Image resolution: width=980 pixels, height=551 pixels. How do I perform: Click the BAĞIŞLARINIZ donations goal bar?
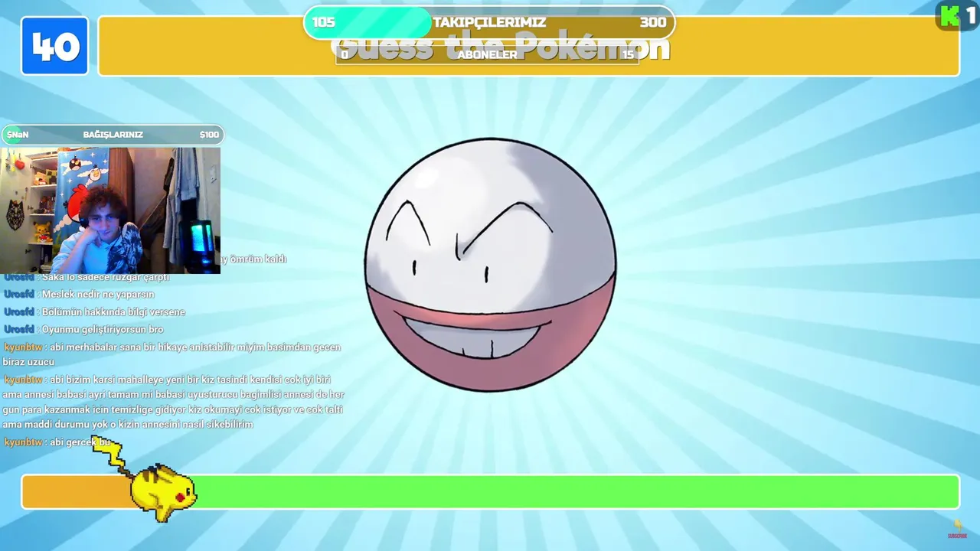point(113,135)
